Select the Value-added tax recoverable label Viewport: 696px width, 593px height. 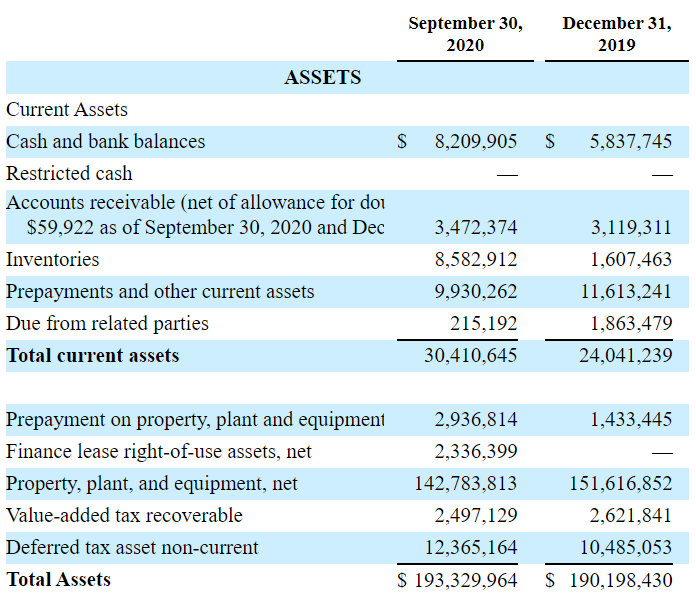point(124,515)
